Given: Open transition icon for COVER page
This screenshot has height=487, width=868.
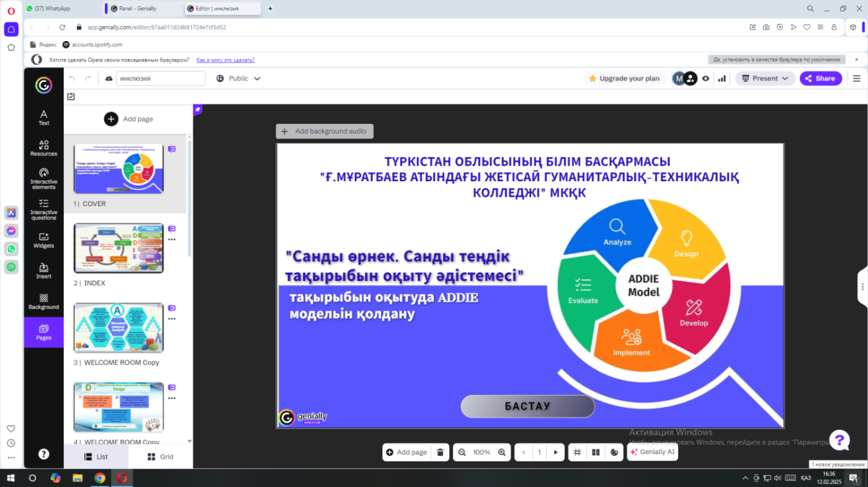Looking at the screenshot, I should (x=172, y=149).
